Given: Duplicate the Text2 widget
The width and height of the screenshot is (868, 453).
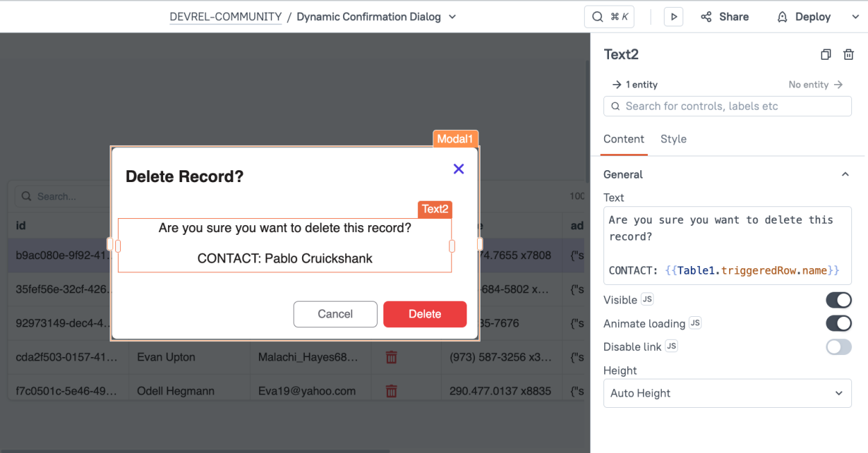Looking at the screenshot, I should pyautogui.click(x=826, y=54).
